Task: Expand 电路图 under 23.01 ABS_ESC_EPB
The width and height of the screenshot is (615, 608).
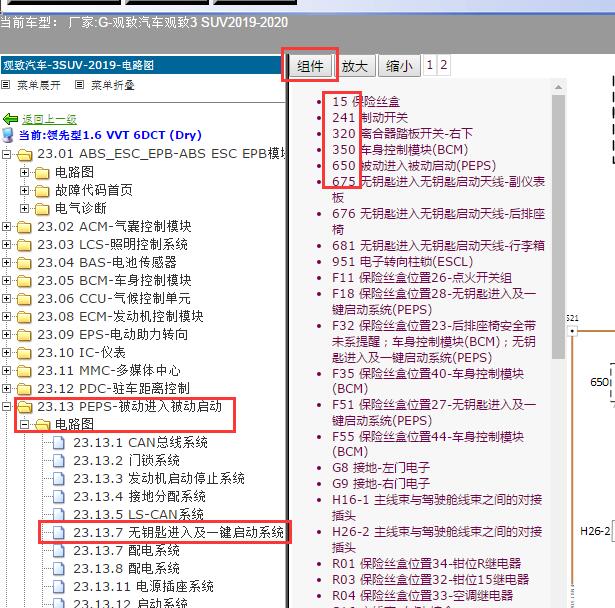Action: click(24, 172)
